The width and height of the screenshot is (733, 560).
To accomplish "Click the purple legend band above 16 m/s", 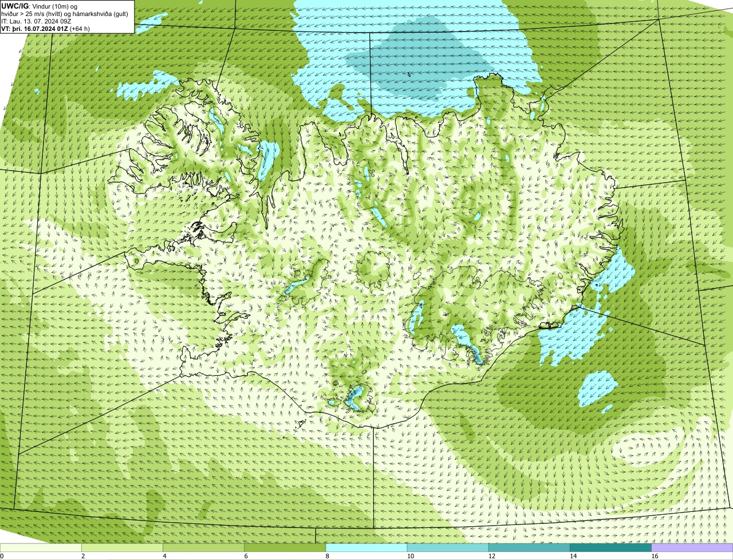I will click(x=692, y=548).
